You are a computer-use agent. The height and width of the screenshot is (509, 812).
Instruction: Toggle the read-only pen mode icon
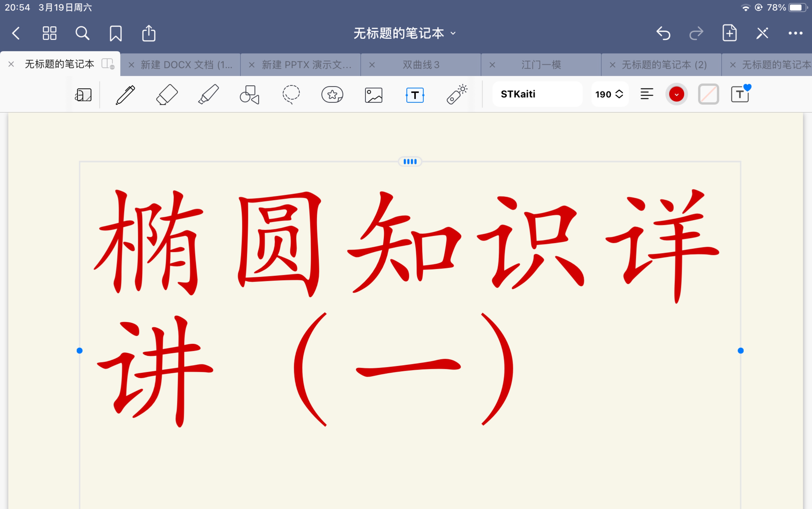[x=763, y=33]
